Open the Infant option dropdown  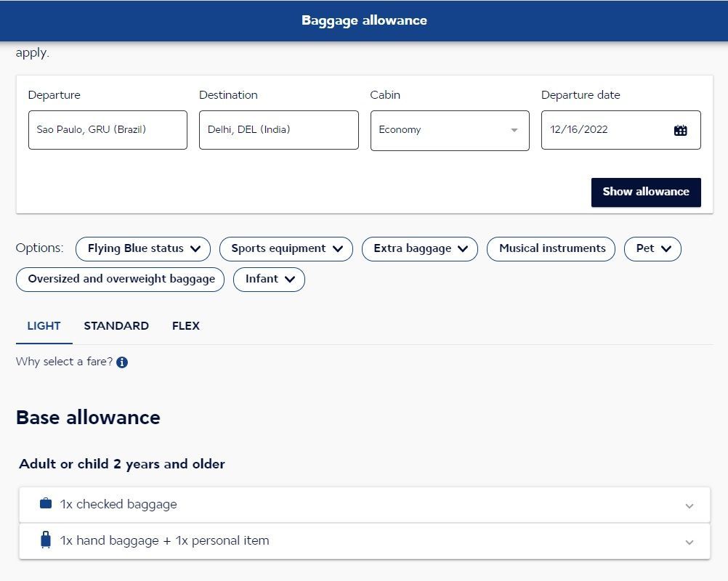point(269,280)
